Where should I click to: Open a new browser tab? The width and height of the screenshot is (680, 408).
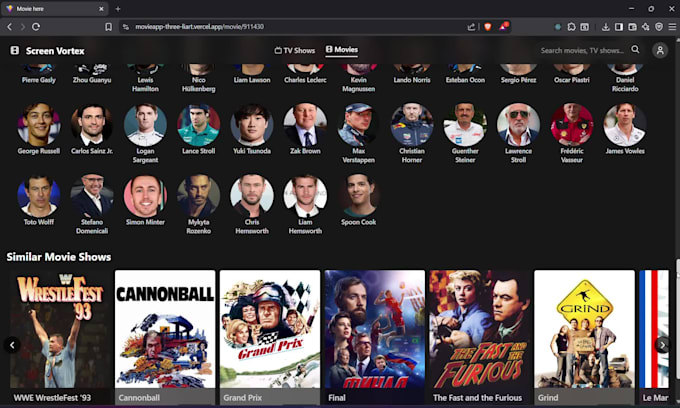[x=118, y=9]
